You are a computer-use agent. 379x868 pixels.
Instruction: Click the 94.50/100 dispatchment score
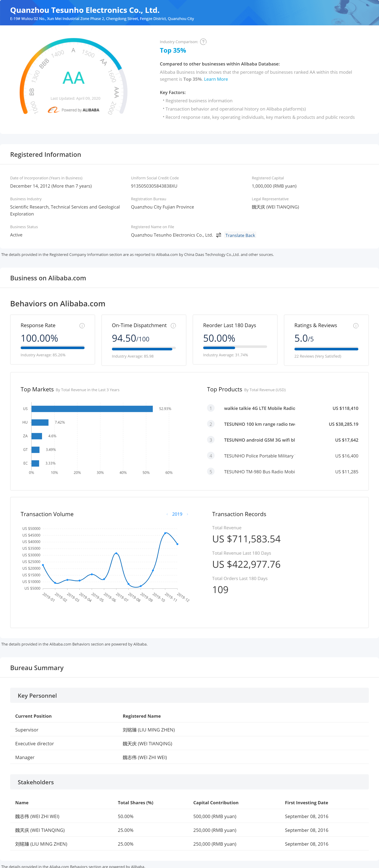point(130,338)
